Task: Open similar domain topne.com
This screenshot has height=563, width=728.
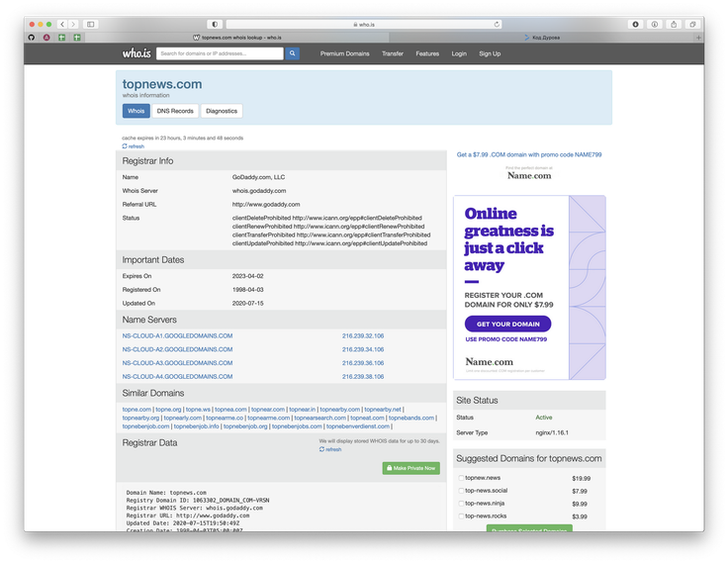Action: pos(136,410)
